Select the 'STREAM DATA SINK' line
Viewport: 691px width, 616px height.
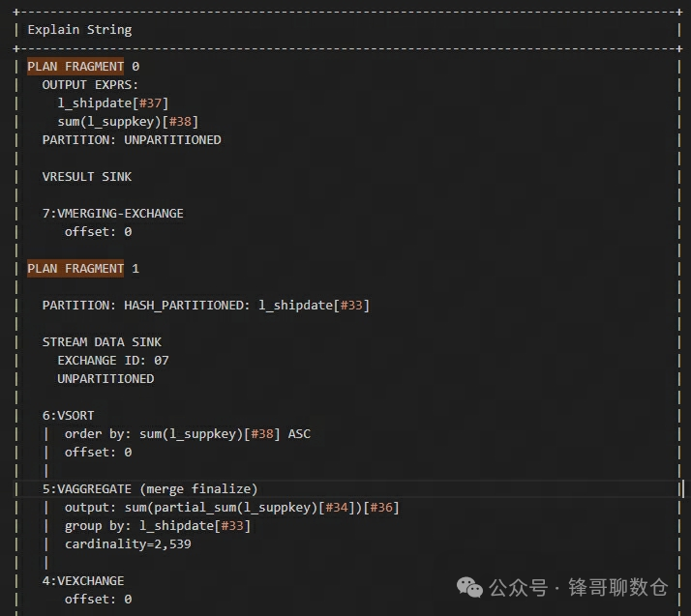coord(102,342)
